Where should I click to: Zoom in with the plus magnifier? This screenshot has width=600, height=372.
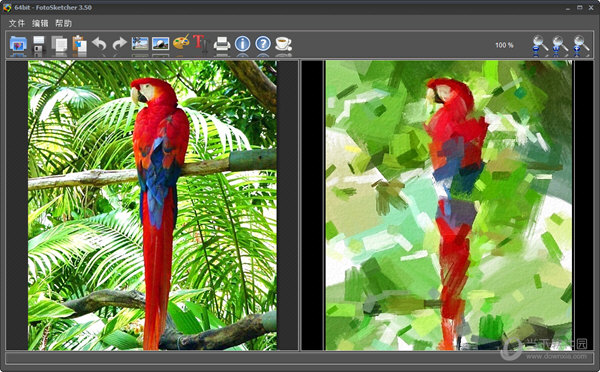tap(580, 45)
